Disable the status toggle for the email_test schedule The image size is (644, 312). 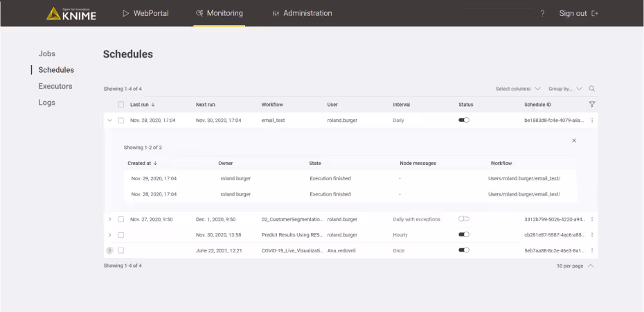click(464, 120)
